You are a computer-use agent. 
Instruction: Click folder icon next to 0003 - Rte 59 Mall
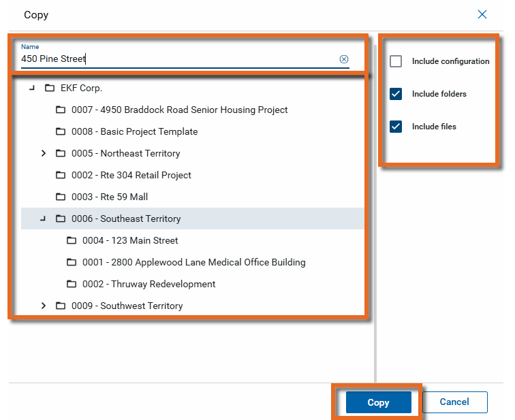point(61,197)
